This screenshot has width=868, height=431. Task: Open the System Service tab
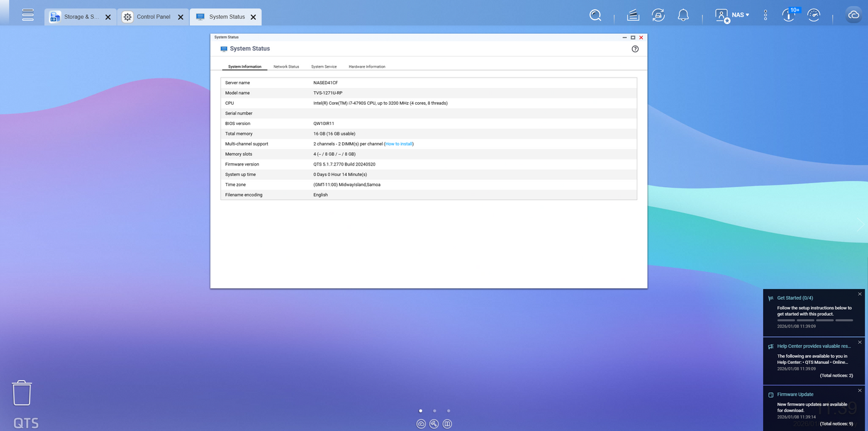pyautogui.click(x=324, y=66)
